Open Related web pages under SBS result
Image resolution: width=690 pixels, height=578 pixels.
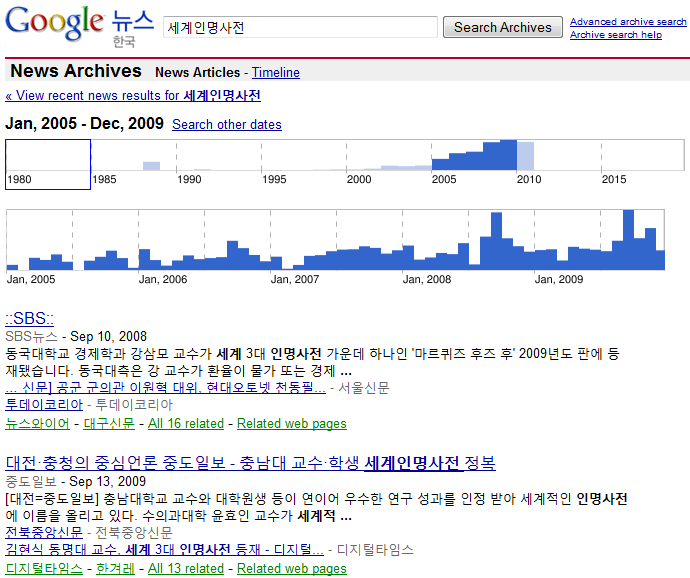292,423
